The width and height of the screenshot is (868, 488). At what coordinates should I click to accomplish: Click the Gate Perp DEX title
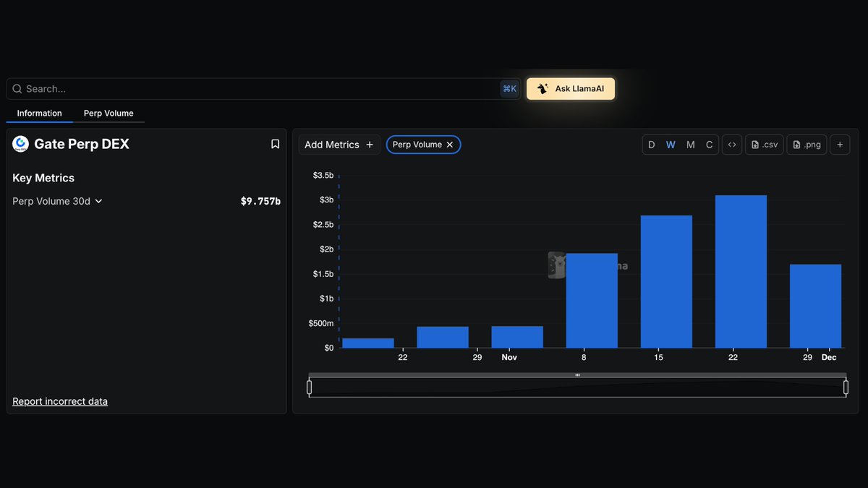click(82, 144)
